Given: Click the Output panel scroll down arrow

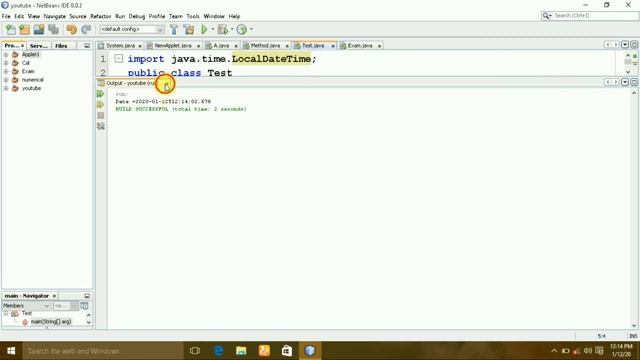Looking at the screenshot, I should click(x=634, y=325).
